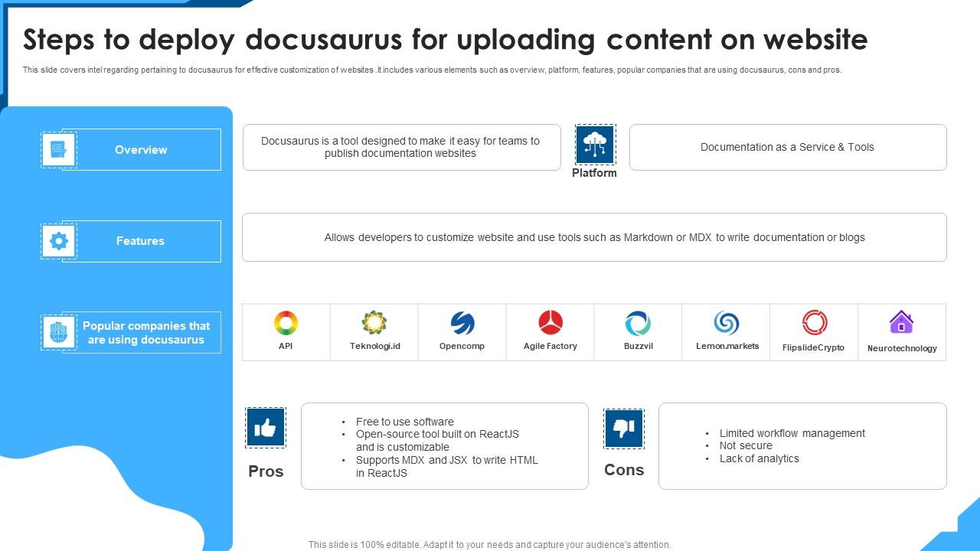980x551 pixels.
Task: Click the Documentation as a Service text box
Action: (x=787, y=147)
